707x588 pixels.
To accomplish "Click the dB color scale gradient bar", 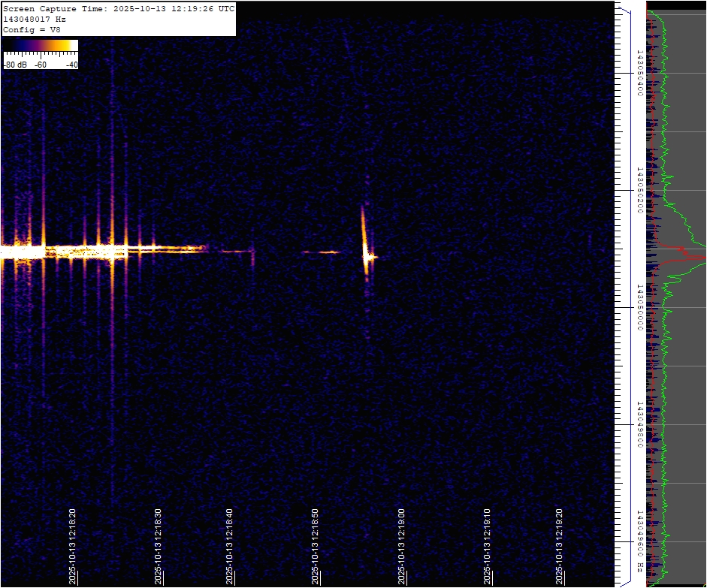I will 41,46.
